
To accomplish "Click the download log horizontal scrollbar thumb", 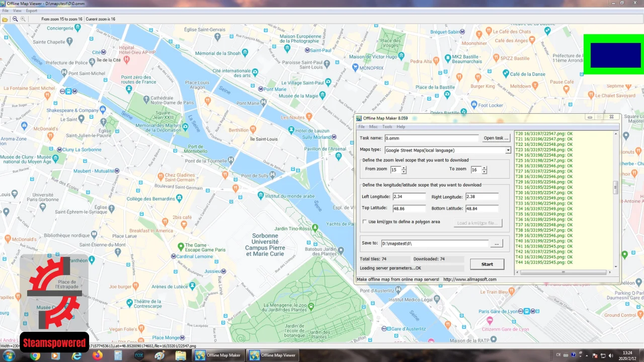I will coord(563,273).
